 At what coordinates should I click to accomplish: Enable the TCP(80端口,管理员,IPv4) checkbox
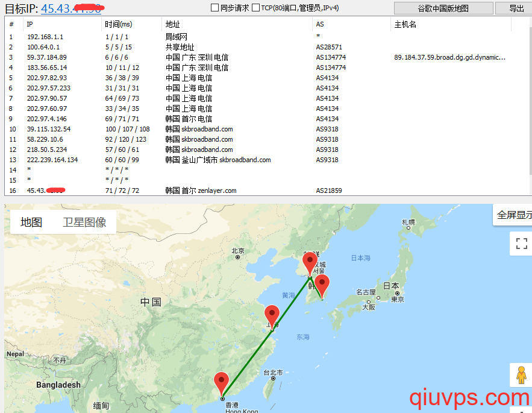(x=256, y=7)
